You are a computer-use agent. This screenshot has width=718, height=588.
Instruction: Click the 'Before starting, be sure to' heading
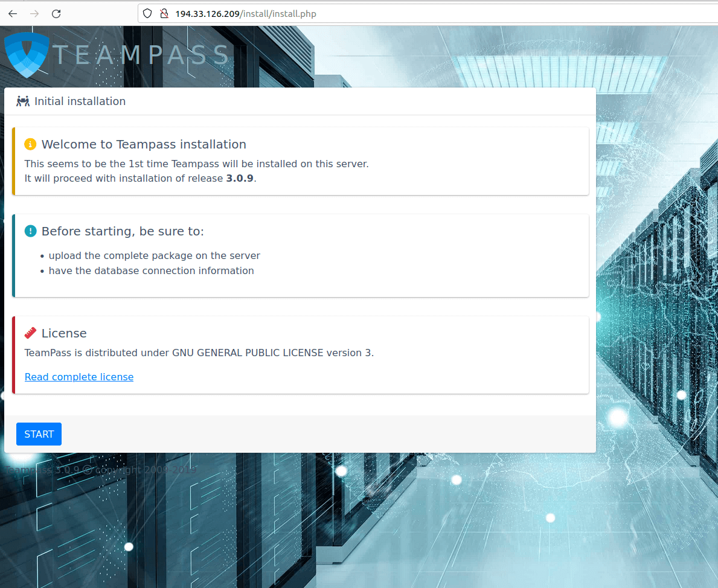tap(123, 231)
